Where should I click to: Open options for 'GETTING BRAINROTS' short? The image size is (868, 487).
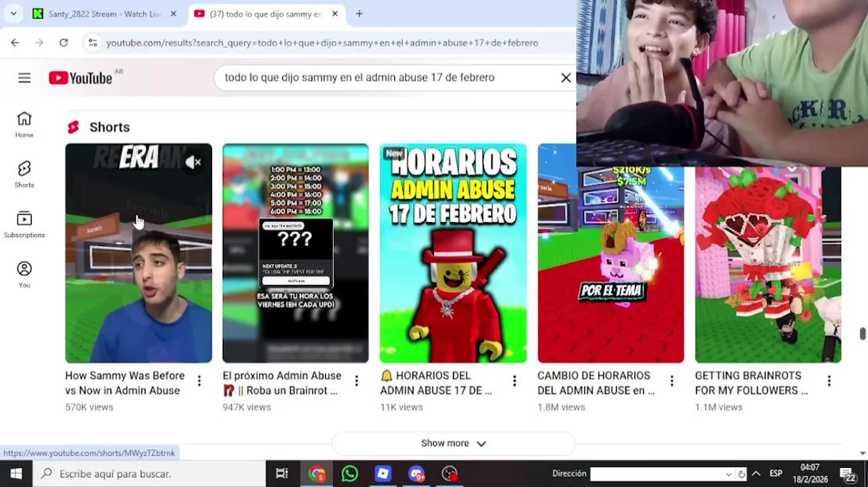click(x=829, y=381)
